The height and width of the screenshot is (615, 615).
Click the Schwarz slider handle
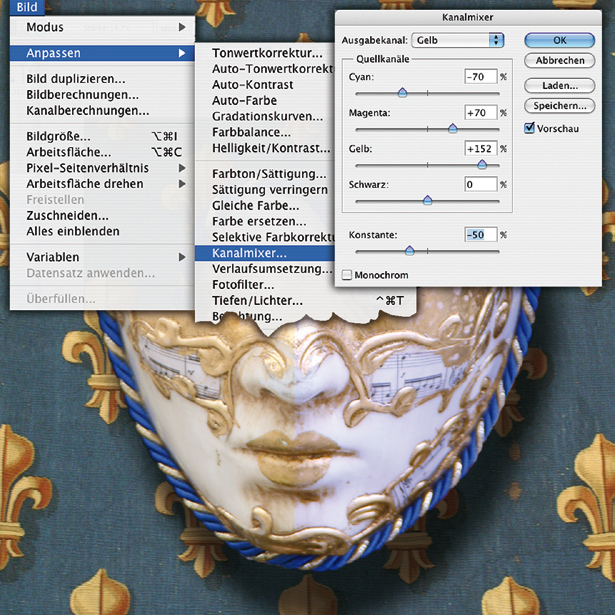(428, 200)
